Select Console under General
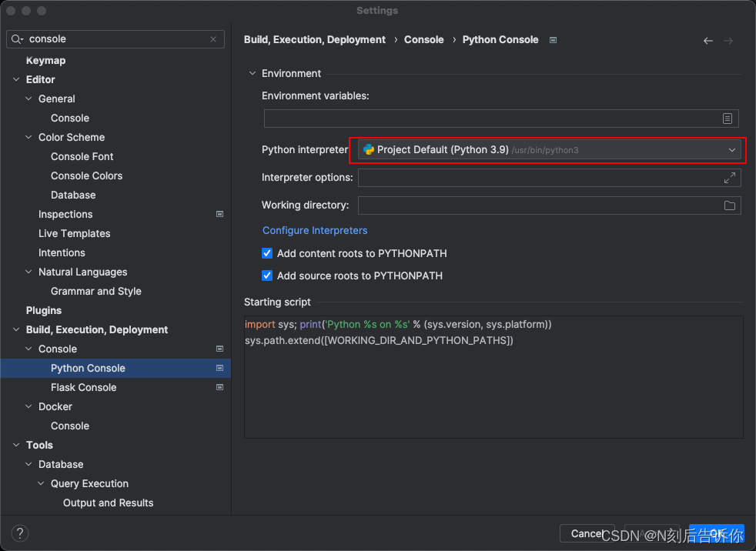This screenshot has height=551, width=756. coord(70,118)
